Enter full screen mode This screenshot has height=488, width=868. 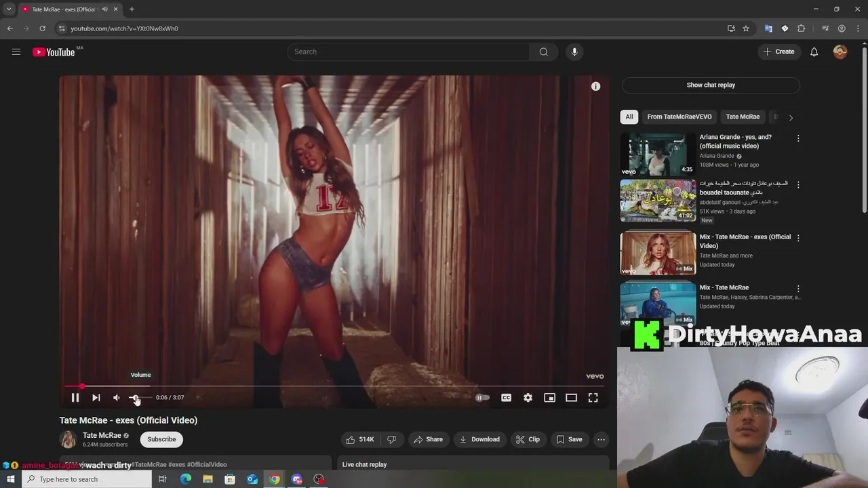pyautogui.click(x=593, y=398)
